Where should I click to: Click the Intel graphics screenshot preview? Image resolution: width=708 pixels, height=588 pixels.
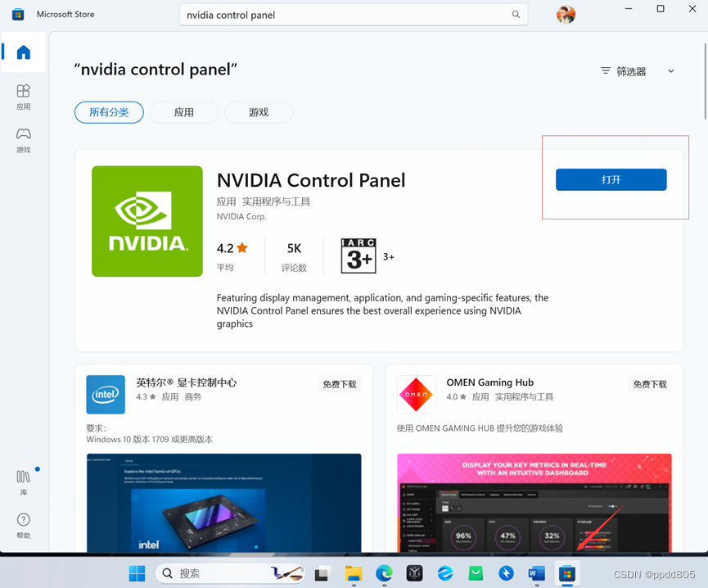[223, 503]
